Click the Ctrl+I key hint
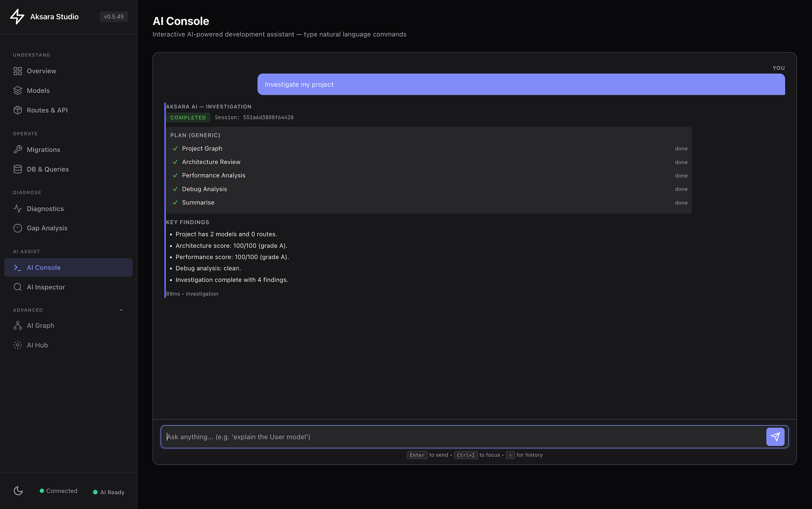Image resolution: width=812 pixels, height=509 pixels. click(466, 455)
